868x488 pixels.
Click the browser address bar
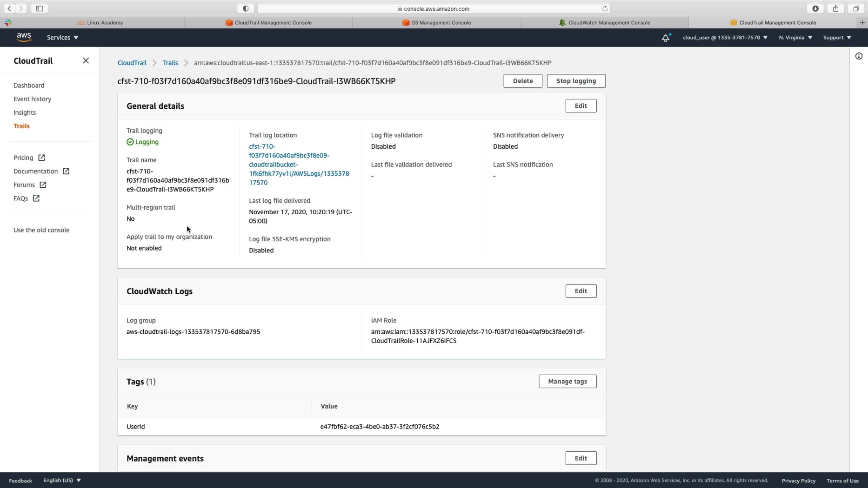(x=434, y=8)
